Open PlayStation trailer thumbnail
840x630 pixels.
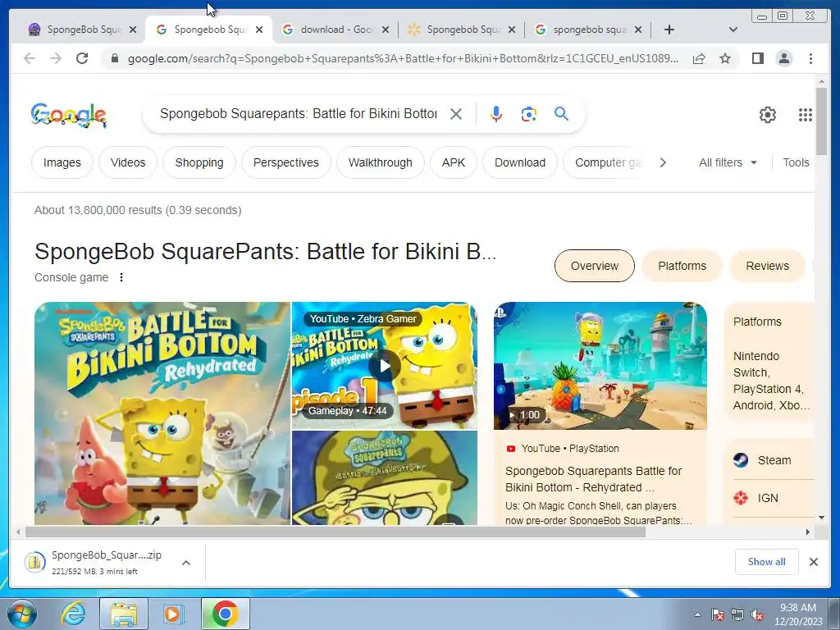coord(600,366)
